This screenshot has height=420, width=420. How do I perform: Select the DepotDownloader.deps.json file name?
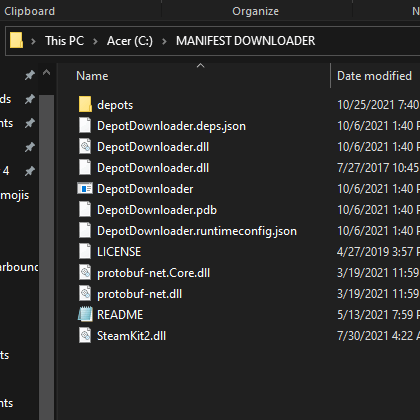pyautogui.click(x=171, y=126)
